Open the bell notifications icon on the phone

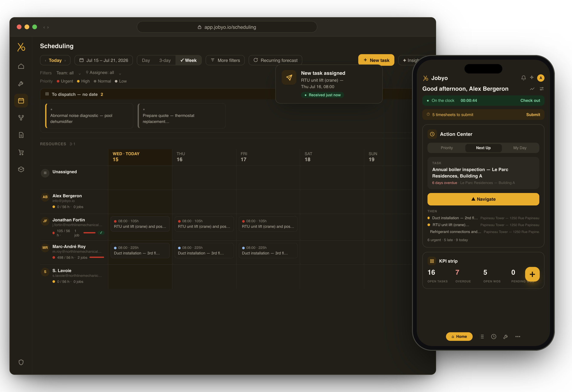pos(523,78)
